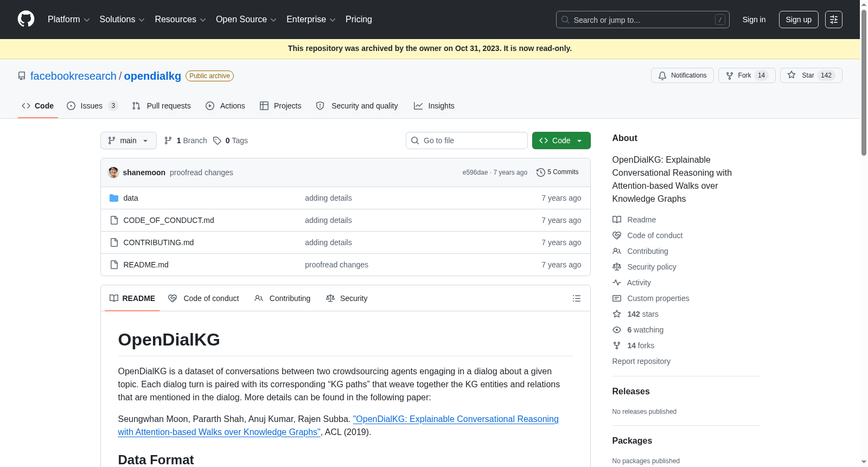The image size is (868, 467).
Task: Open the green Code dropdown button
Action: (561, 140)
